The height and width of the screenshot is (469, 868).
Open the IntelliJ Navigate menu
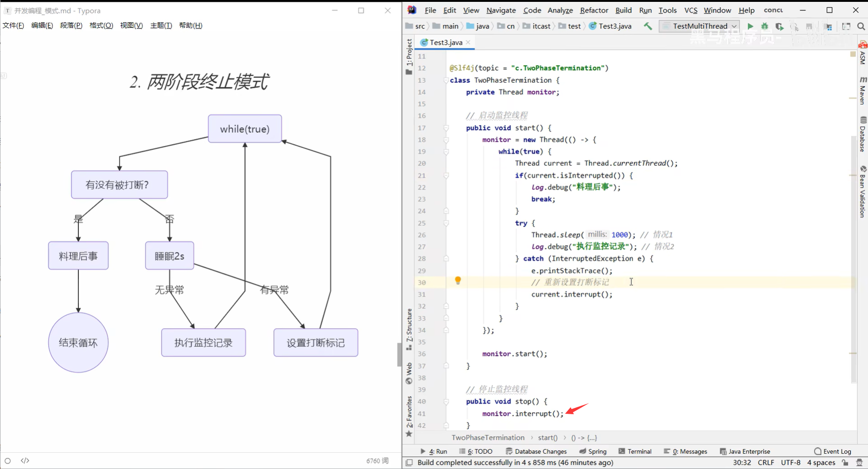pos(501,10)
